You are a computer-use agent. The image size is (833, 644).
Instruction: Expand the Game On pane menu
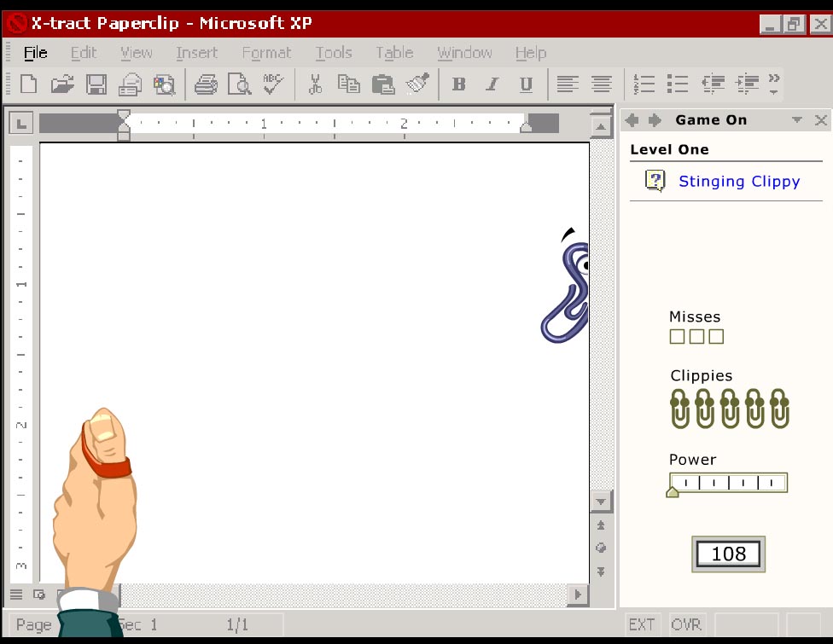click(x=795, y=119)
